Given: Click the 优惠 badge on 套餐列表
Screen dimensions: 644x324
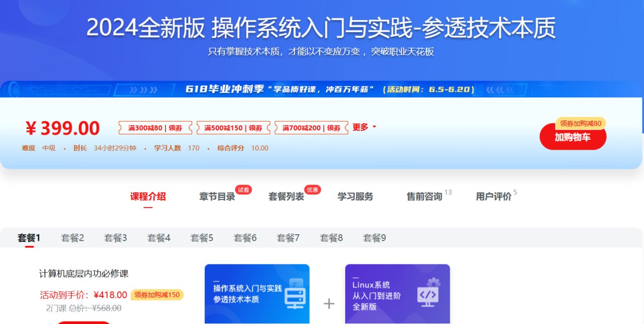Looking at the screenshot, I should click(312, 190).
